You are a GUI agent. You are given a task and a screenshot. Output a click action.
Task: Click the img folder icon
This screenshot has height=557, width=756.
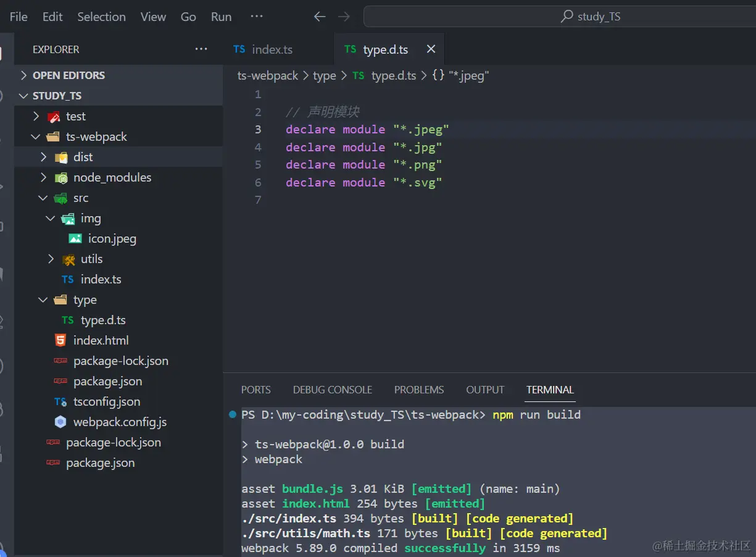pyautogui.click(x=68, y=219)
